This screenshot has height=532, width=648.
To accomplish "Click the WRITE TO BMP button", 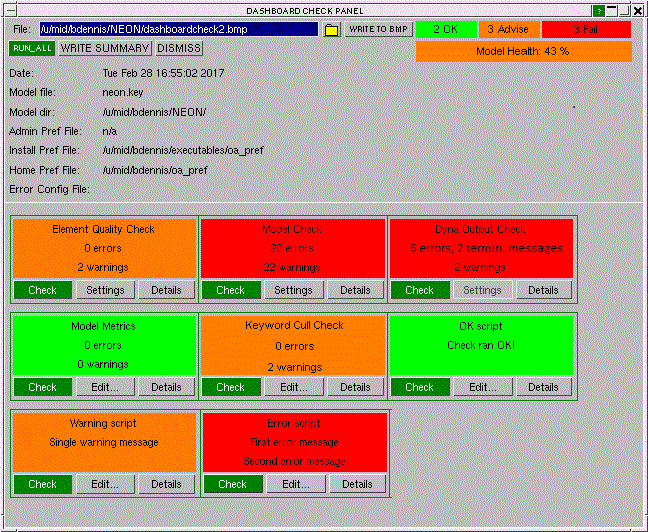I will coord(378,30).
